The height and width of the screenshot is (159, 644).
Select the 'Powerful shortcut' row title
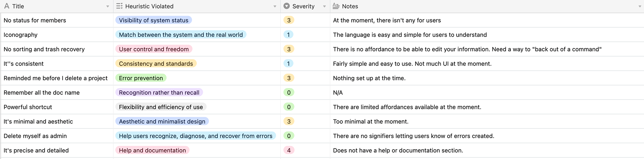[x=28, y=107]
